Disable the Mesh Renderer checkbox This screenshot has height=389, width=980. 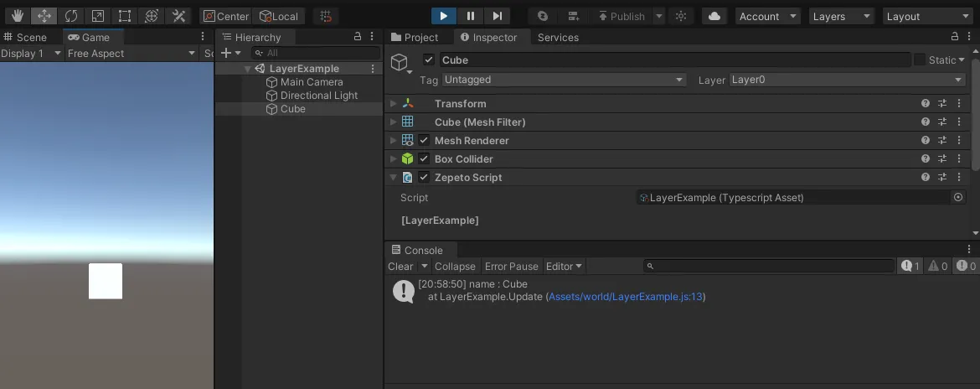point(424,140)
